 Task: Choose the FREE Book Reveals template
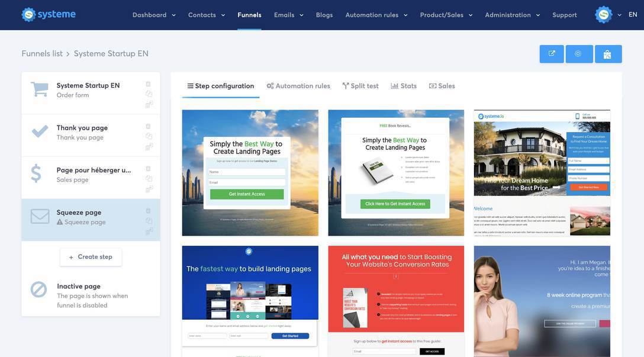(x=396, y=172)
